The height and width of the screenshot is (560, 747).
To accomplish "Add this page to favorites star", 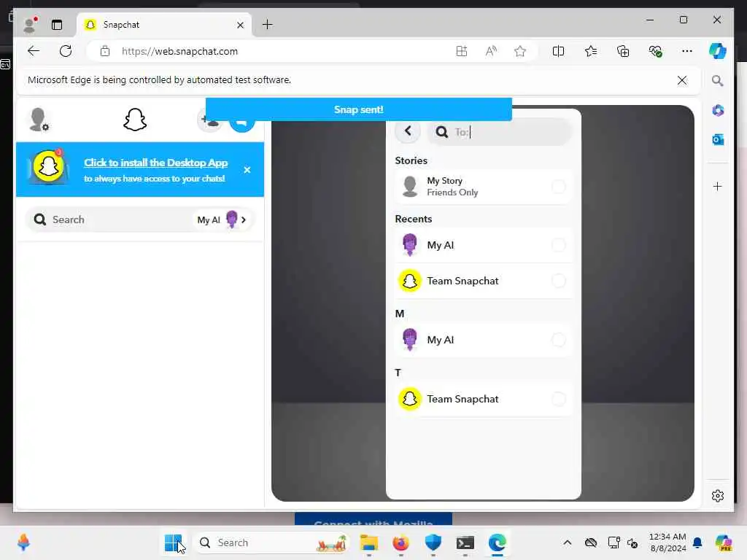I will pyautogui.click(x=520, y=51).
